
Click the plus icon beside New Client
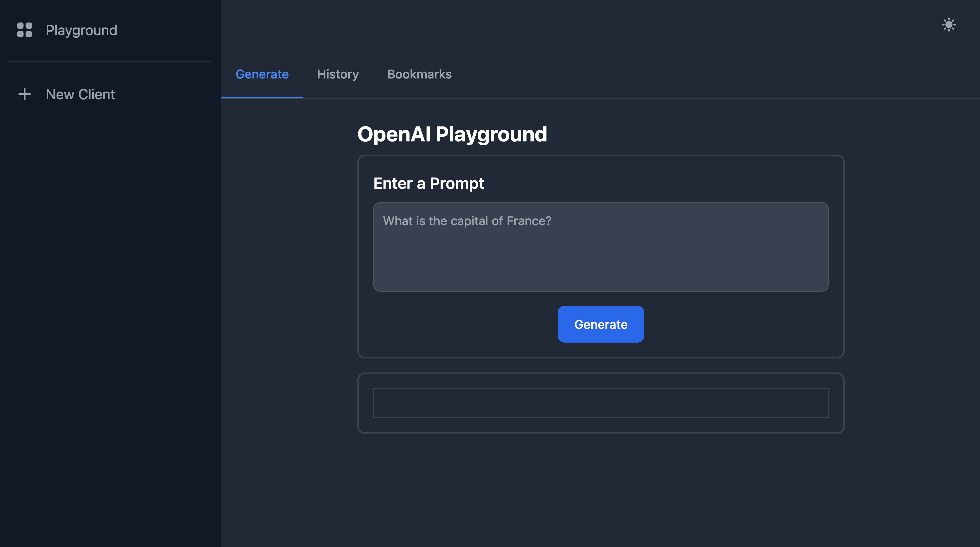coord(25,94)
